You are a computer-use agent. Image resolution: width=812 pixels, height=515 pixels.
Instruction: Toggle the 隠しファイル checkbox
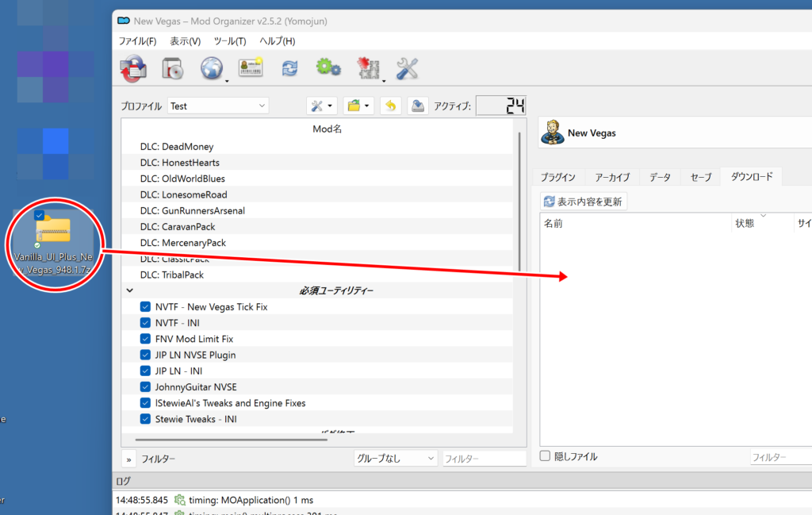[545, 456]
